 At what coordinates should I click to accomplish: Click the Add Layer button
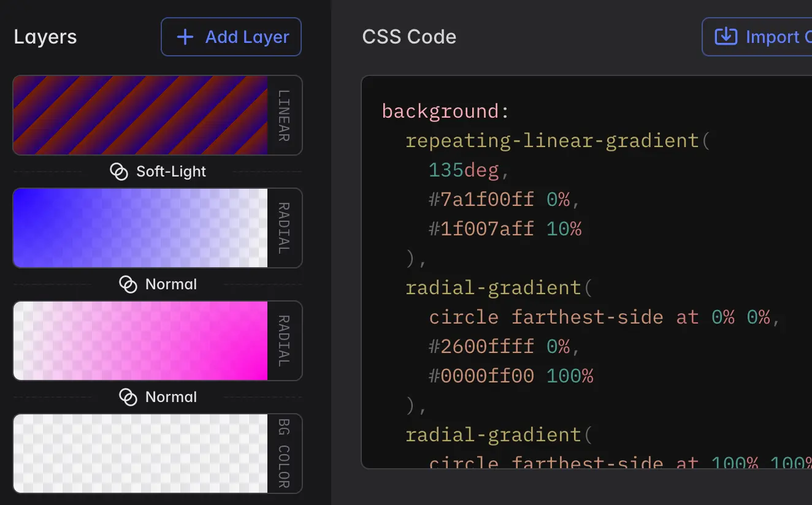click(231, 37)
